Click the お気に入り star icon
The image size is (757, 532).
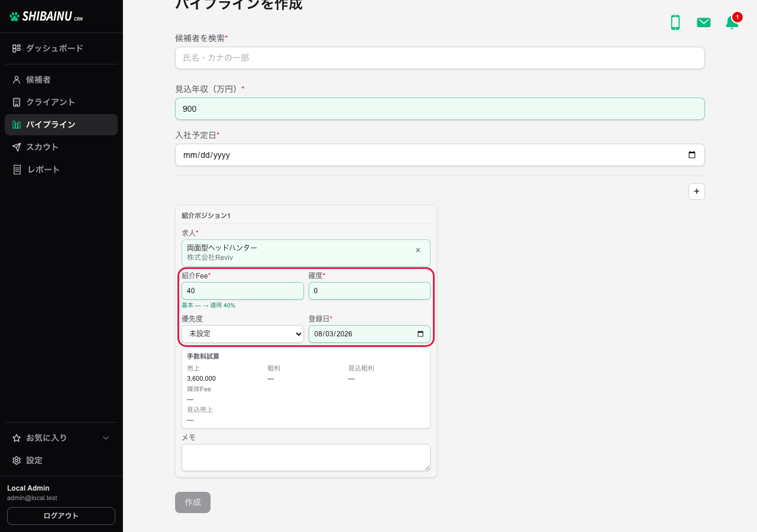17,438
